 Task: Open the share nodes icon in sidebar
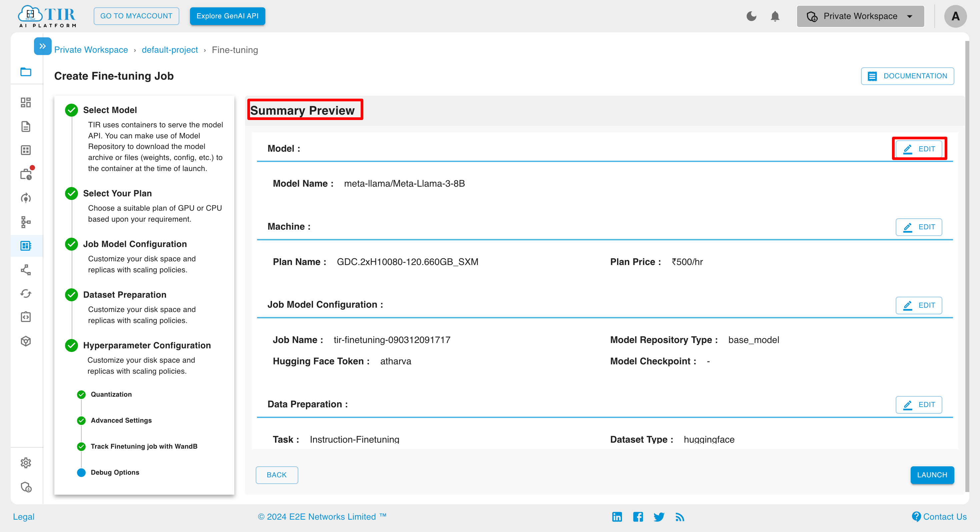pos(26,270)
